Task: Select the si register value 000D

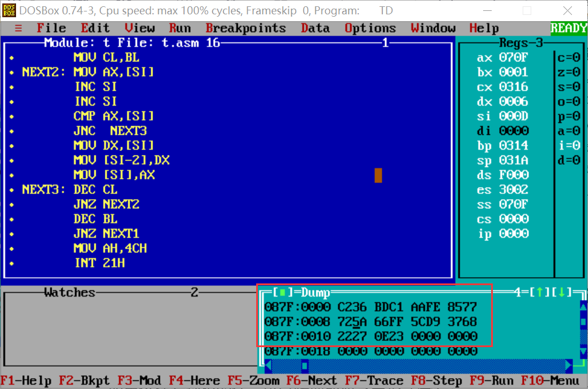Action: click(513, 116)
